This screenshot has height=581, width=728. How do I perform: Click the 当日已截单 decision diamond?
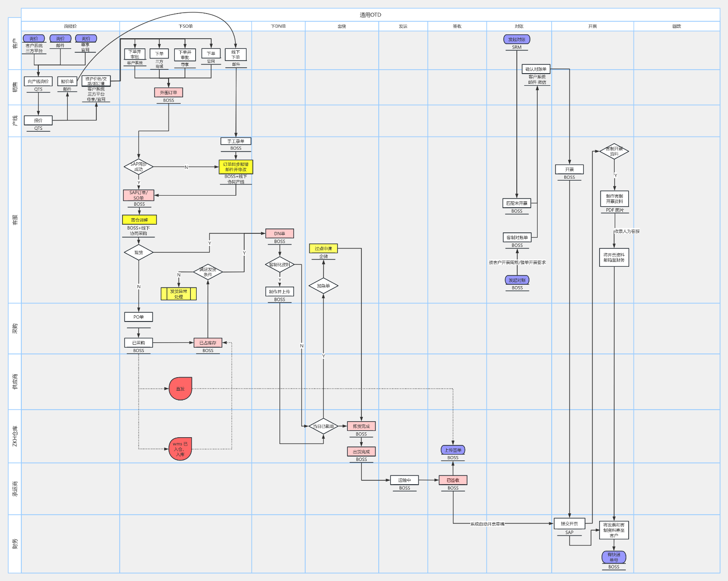(x=323, y=426)
